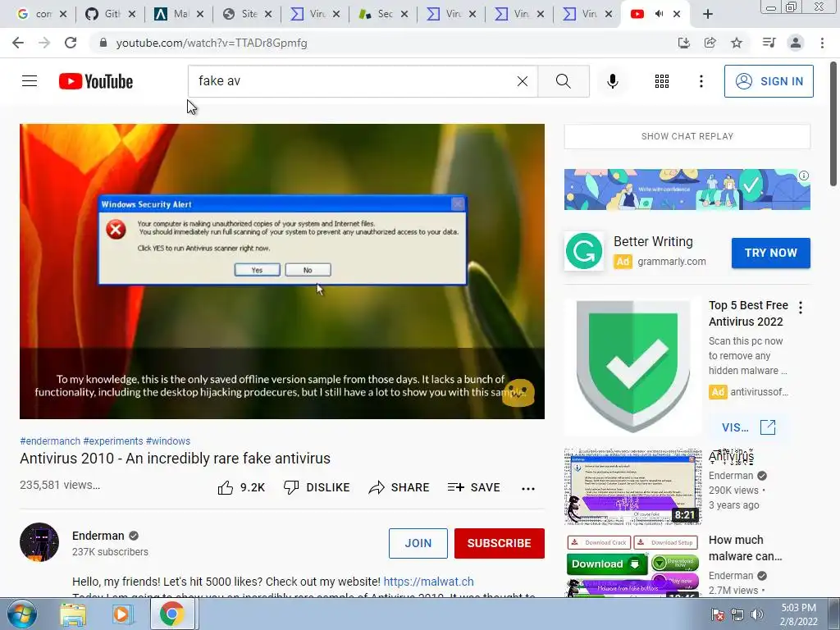Viewport: 840px width, 630px height.
Task: Open the ad info icon on Grammarly banner
Action: coord(804,176)
